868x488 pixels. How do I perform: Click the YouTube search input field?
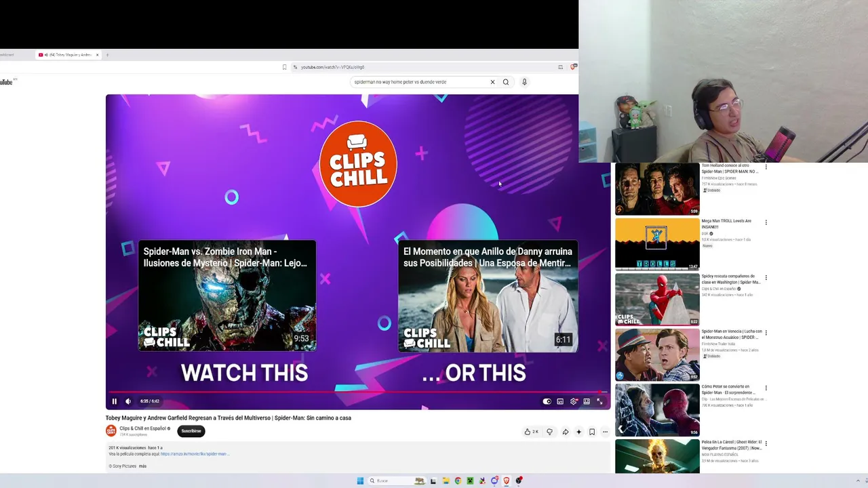tap(419, 82)
